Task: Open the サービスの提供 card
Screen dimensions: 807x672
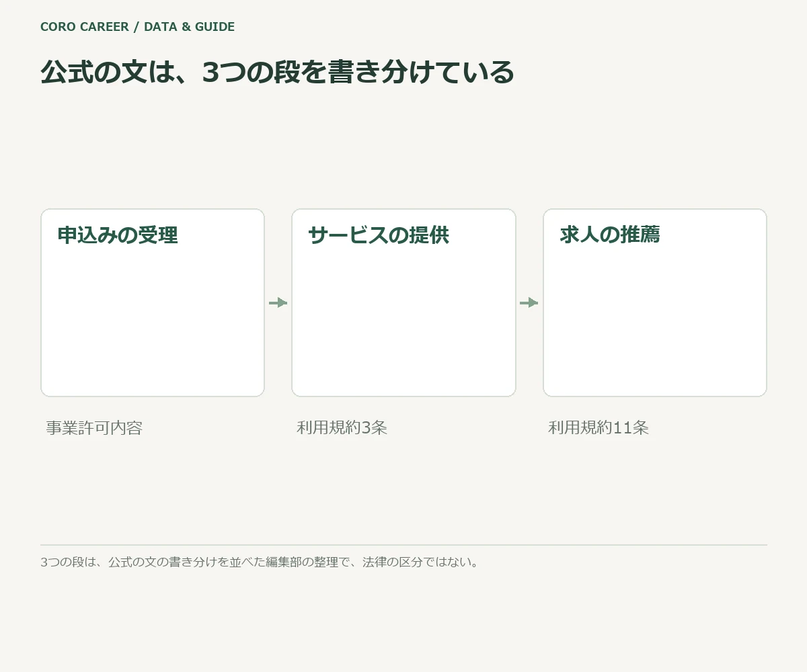Action: pos(403,302)
